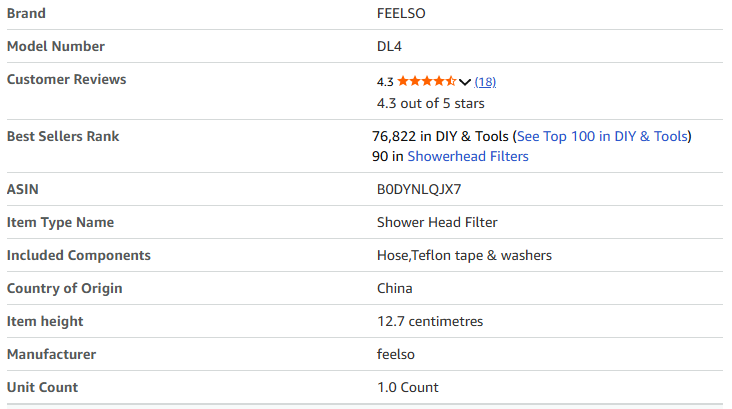Image resolution: width=732 pixels, height=409 pixels.
Task: Click the Included Components row label
Action: 79,255
